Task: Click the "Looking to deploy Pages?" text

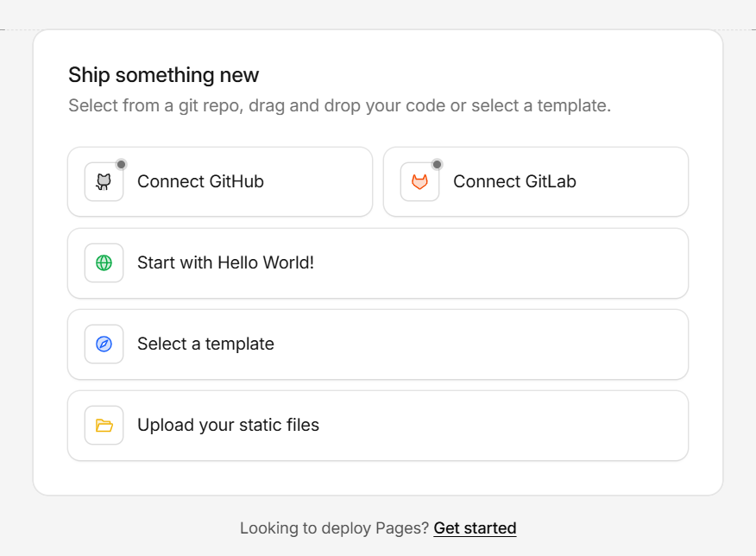Action: (x=335, y=528)
